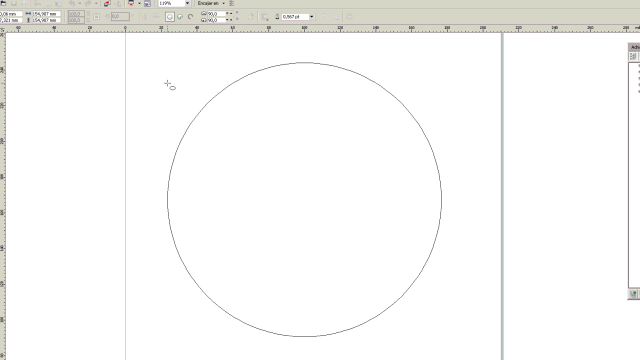640x360 pixels.
Task: Click the Import icon in the toolbar
Action: click(107, 3)
